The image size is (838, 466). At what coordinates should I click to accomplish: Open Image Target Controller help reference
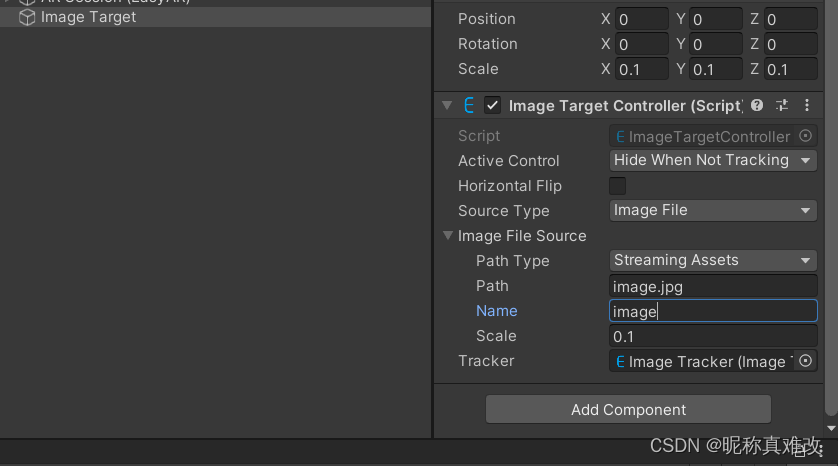(x=757, y=105)
